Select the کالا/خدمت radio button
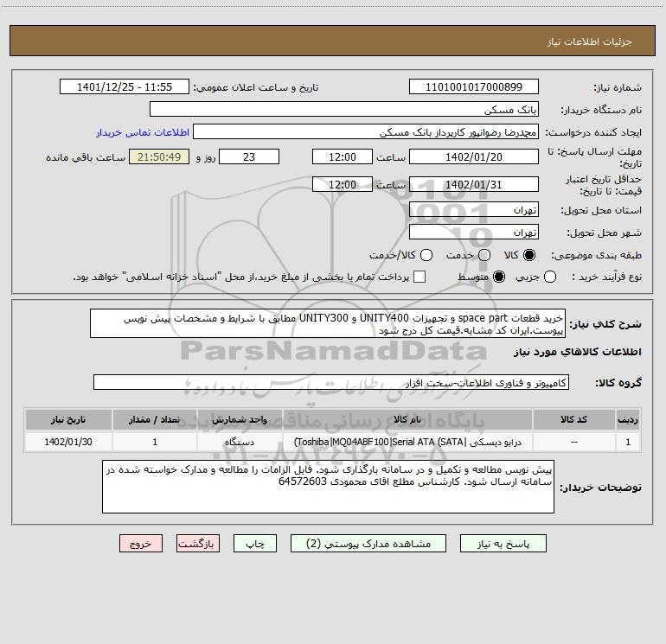The height and width of the screenshot is (644, 666). pos(426,255)
